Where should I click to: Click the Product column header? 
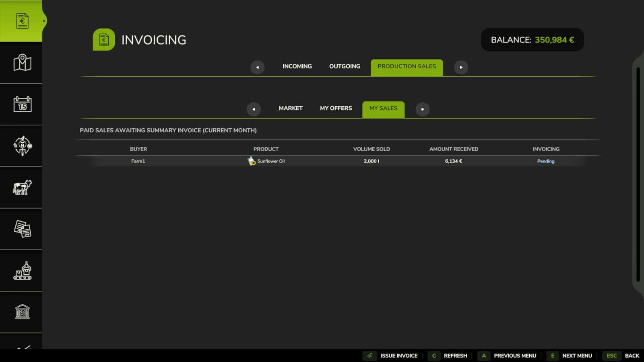click(266, 149)
